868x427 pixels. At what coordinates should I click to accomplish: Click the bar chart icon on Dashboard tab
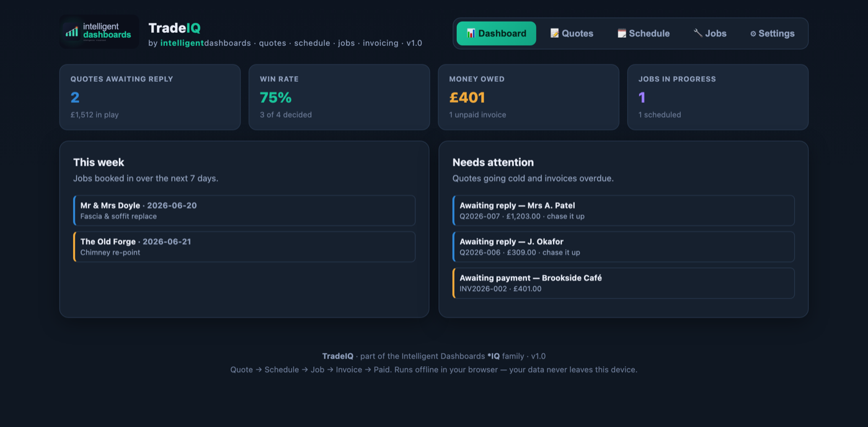coord(471,33)
